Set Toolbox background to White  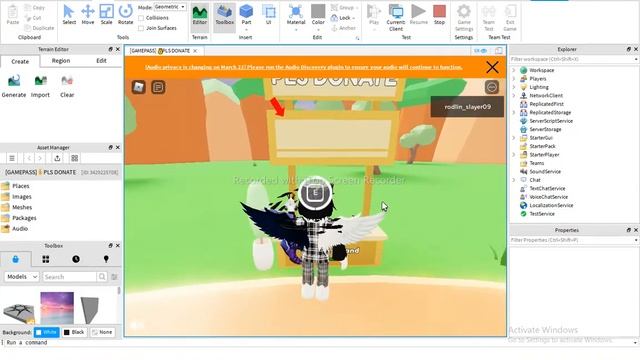47,332
